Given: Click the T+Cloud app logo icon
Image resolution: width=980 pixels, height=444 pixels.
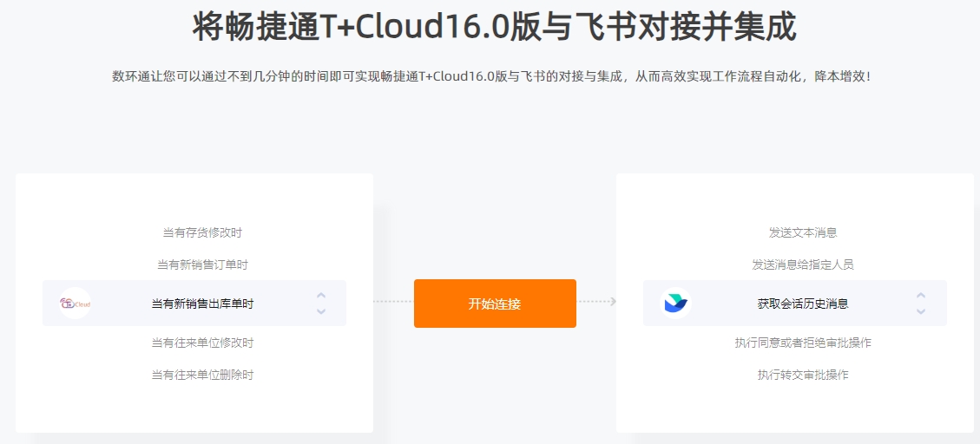Looking at the screenshot, I should [75, 304].
